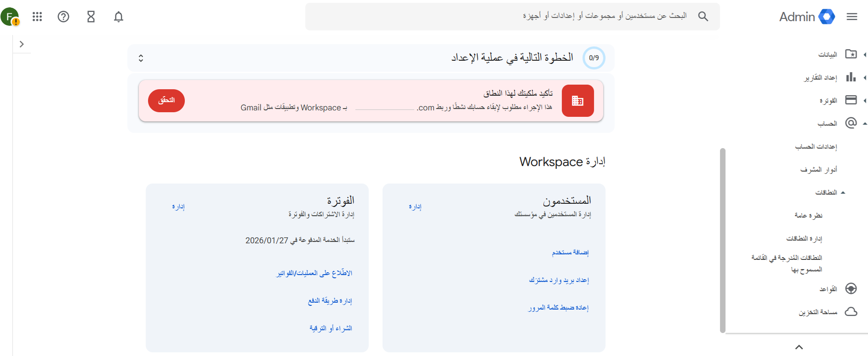868x356 pixels.
Task: Click المستخدمون card heading
Action: (567, 201)
